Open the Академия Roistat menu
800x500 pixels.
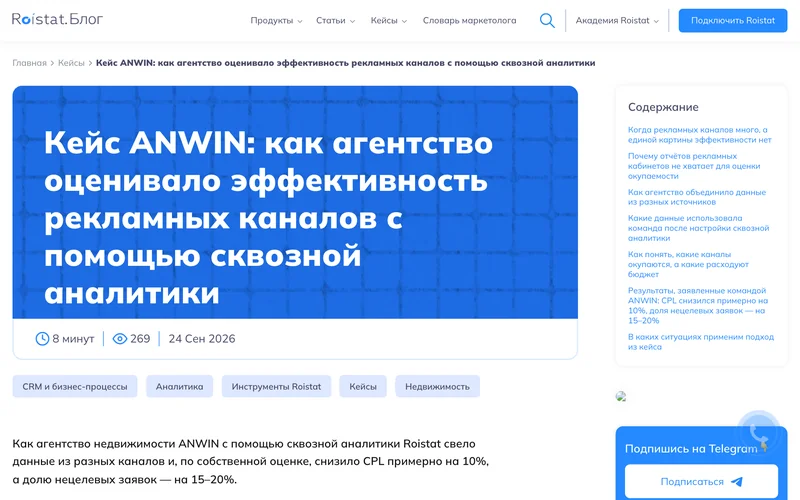point(612,20)
